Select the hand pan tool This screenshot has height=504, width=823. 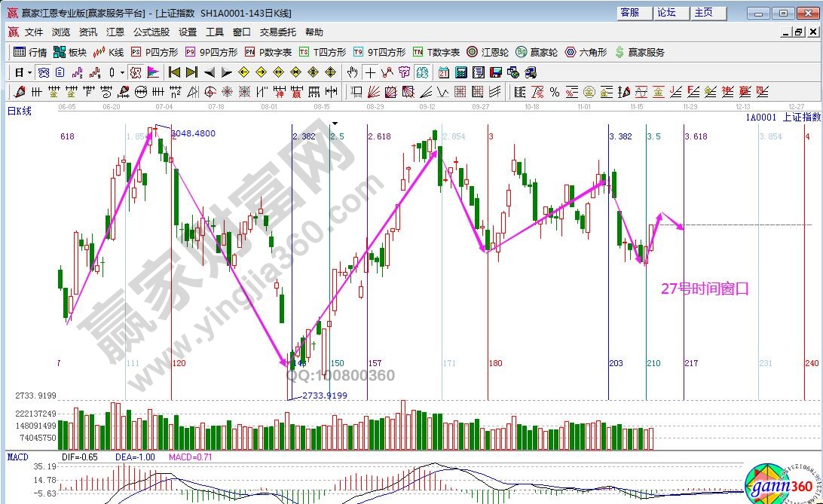click(352, 72)
